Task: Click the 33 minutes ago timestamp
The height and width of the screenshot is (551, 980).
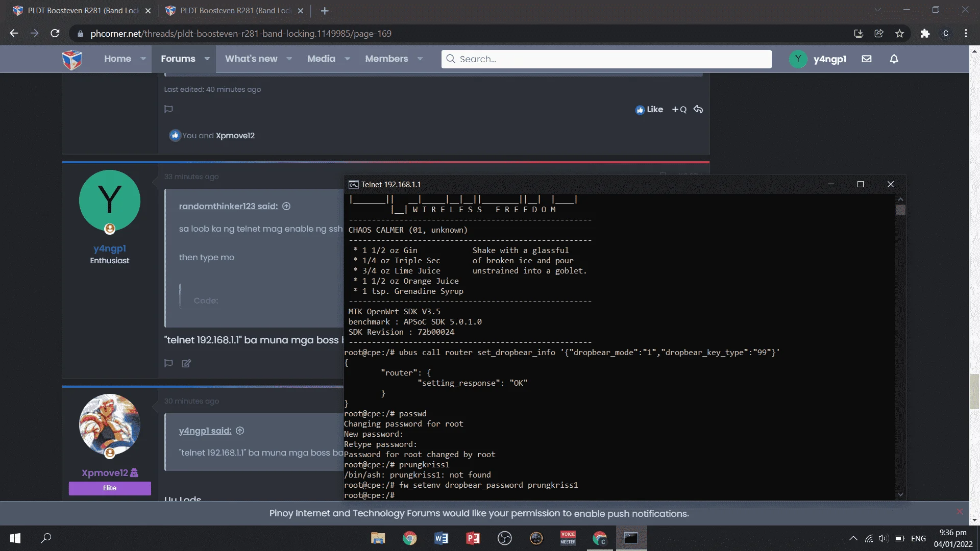Action: 191,177
